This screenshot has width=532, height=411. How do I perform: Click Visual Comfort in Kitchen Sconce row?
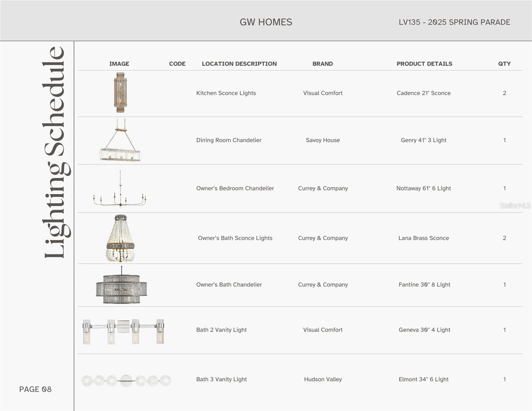[x=323, y=93]
